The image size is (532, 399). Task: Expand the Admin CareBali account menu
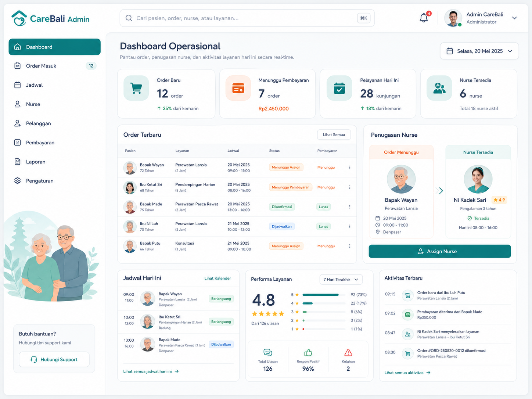tap(514, 18)
